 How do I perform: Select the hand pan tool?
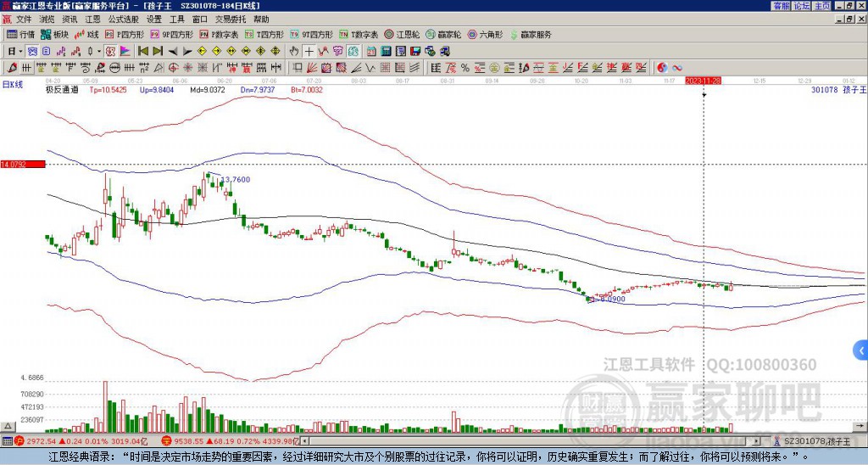pyautogui.click(x=294, y=51)
